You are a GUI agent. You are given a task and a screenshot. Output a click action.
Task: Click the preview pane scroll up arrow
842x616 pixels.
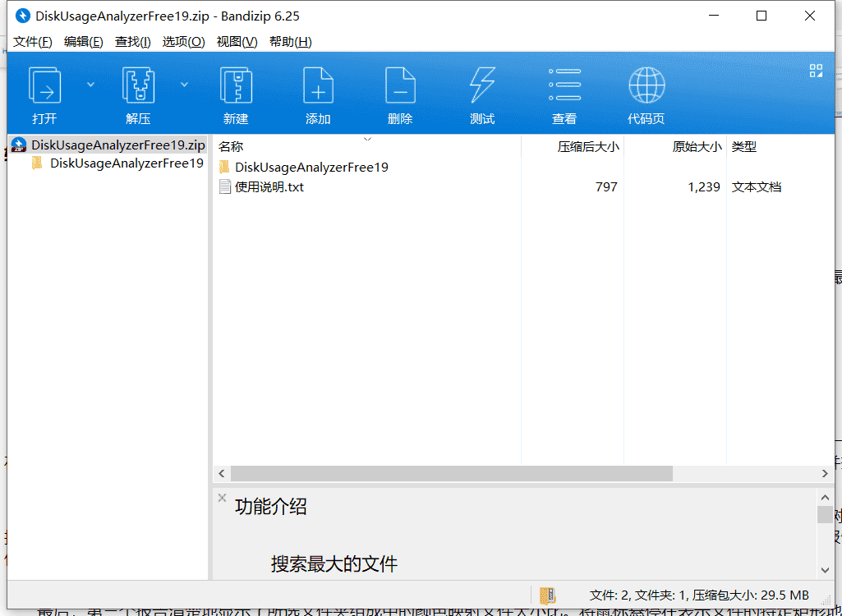[825, 497]
